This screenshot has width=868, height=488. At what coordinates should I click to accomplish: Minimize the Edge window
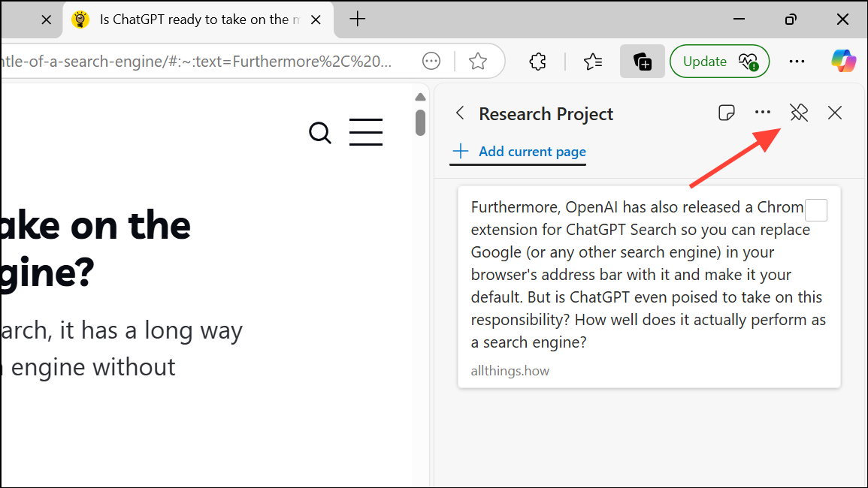click(x=739, y=20)
